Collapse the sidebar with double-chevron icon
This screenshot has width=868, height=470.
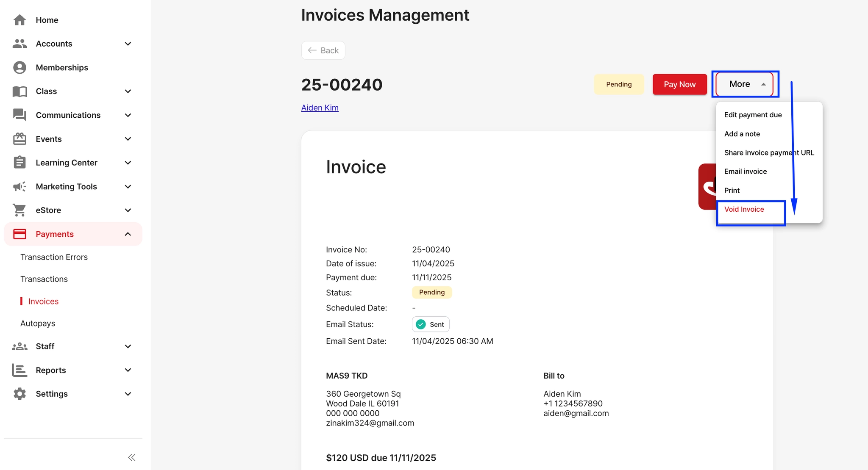(132, 457)
